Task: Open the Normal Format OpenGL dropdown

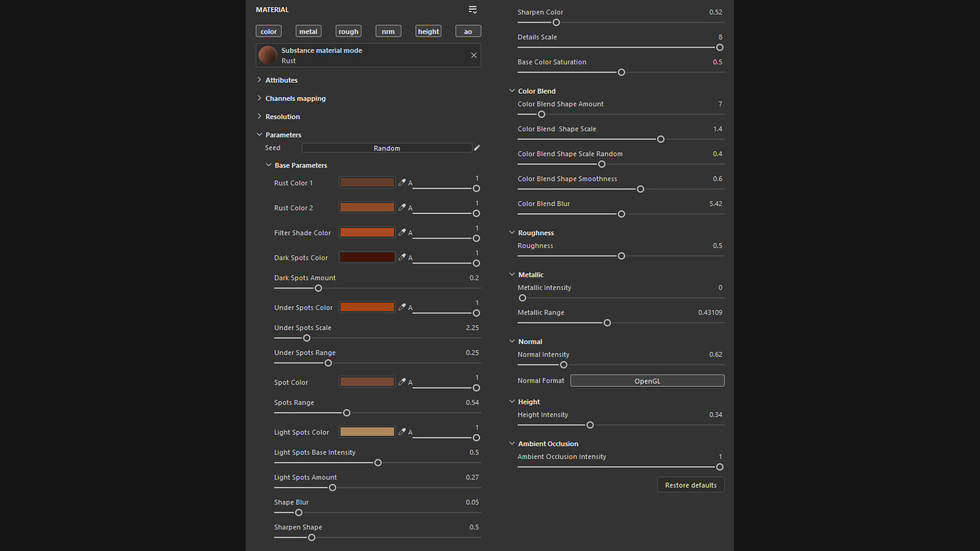Action: [x=647, y=381]
